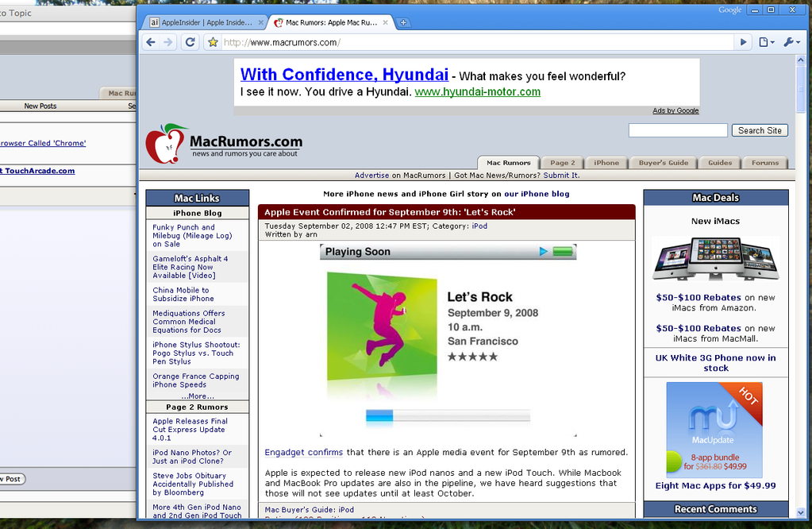Screen dimensions: 812x529
Task: Click the Go arrow beside the address bar
Action: [x=743, y=42]
